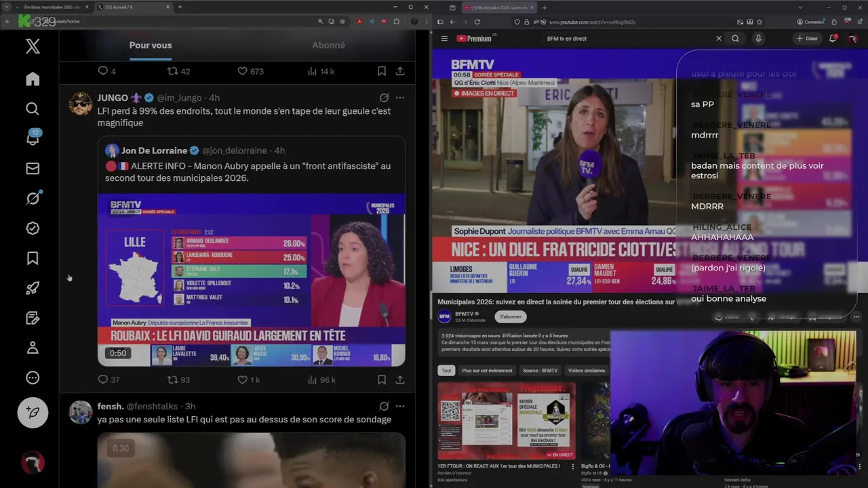Open more options on JUNGO post
This screenshot has height=488, width=868.
[x=400, y=98]
